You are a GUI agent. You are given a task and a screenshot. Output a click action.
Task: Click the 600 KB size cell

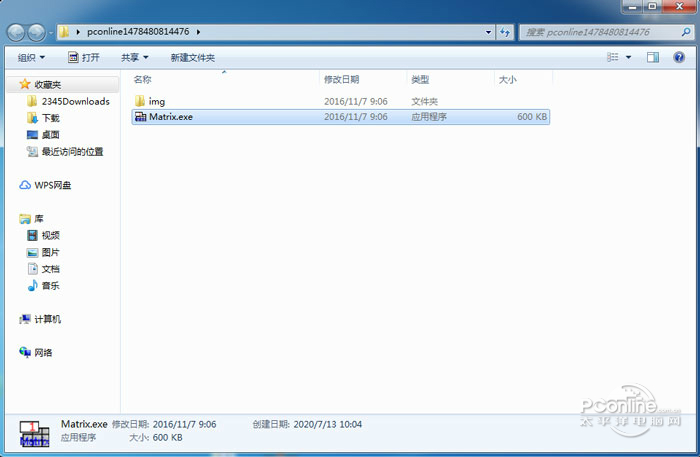coord(532,117)
